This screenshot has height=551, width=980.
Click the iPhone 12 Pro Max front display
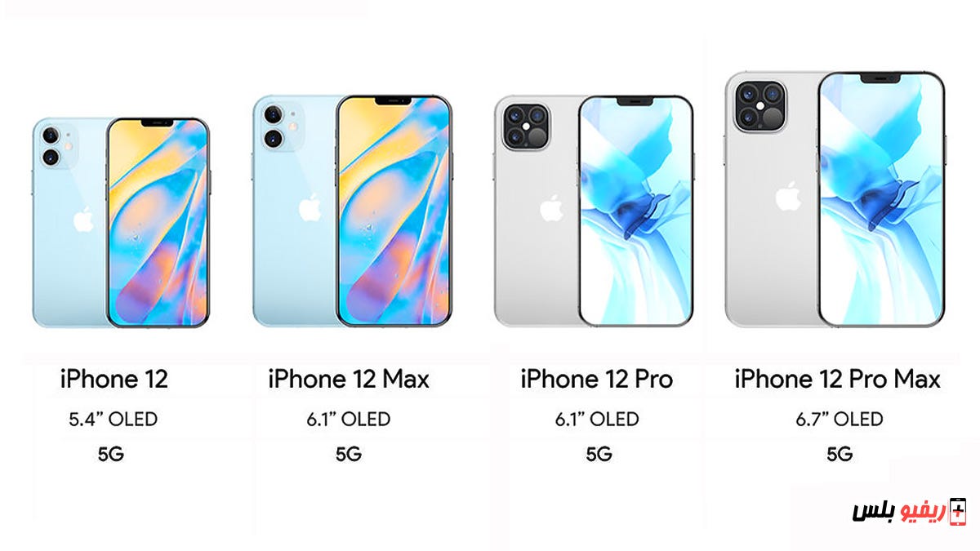pos(881,199)
